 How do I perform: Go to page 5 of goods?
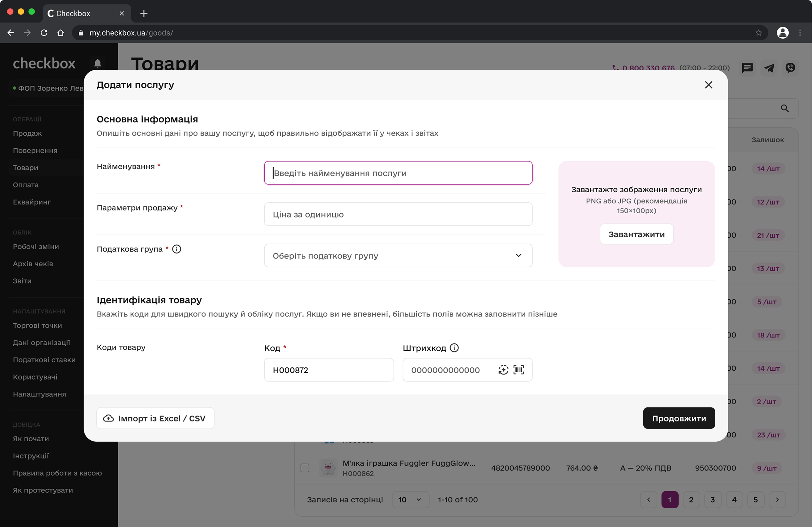[755, 500]
